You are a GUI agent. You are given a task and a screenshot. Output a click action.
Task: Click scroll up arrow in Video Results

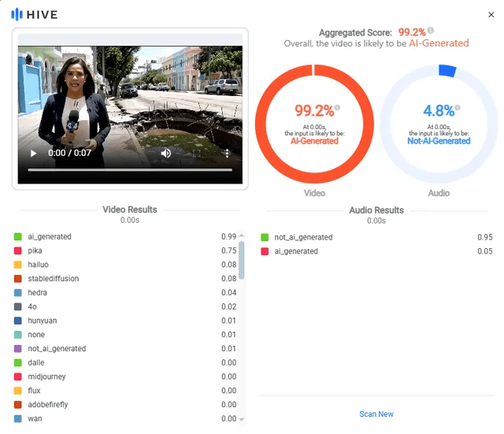242,236
